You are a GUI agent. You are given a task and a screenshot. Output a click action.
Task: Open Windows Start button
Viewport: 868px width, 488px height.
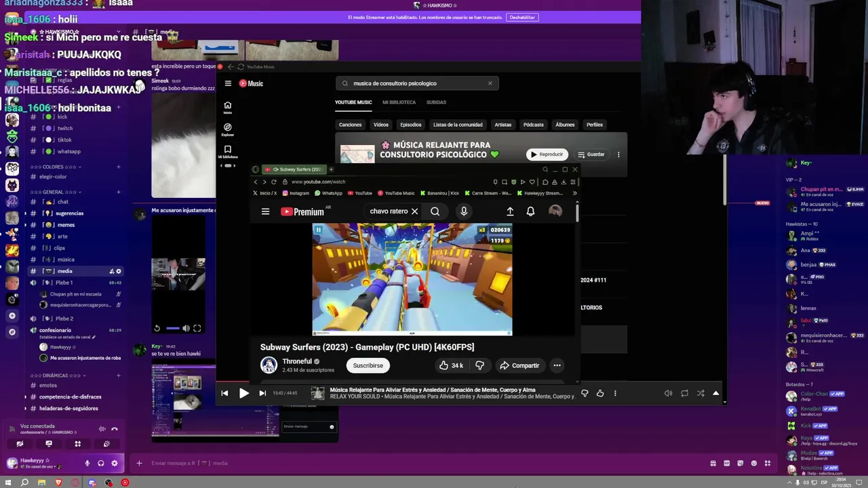[8, 483]
